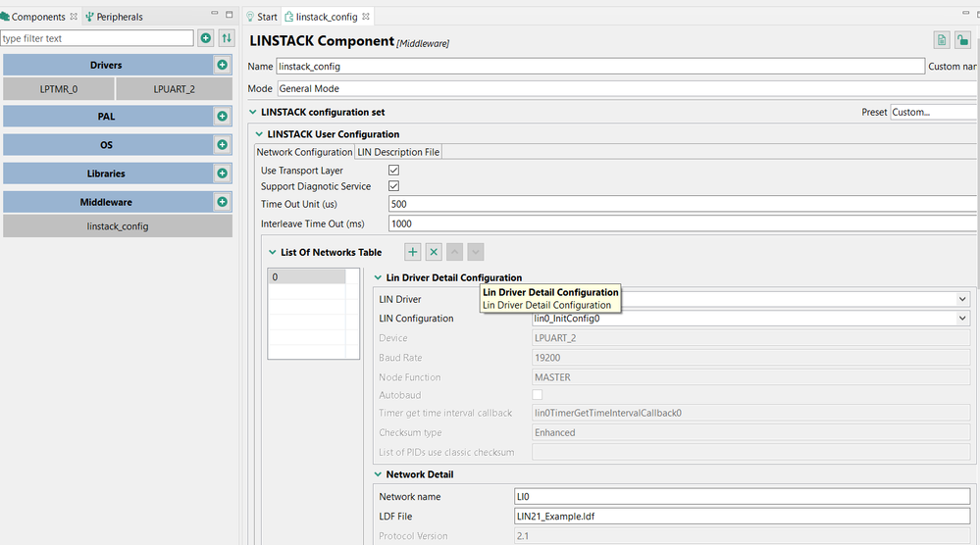Edit the component Name field
The width and height of the screenshot is (980, 545).
(x=600, y=67)
